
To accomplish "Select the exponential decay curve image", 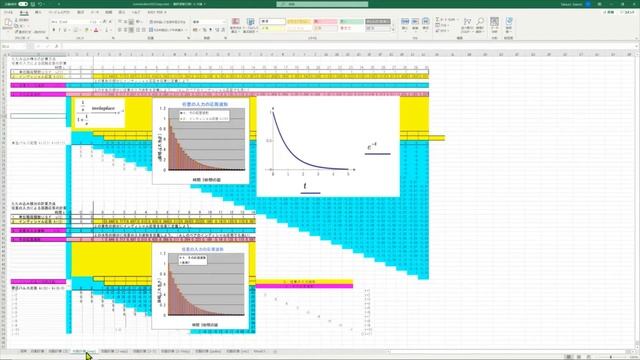I will (328, 147).
